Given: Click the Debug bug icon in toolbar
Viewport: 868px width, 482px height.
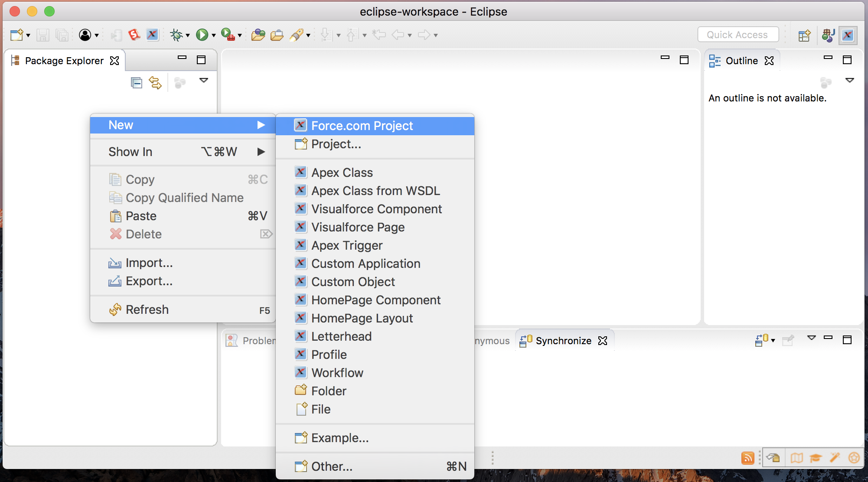Looking at the screenshot, I should pos(176,35).
